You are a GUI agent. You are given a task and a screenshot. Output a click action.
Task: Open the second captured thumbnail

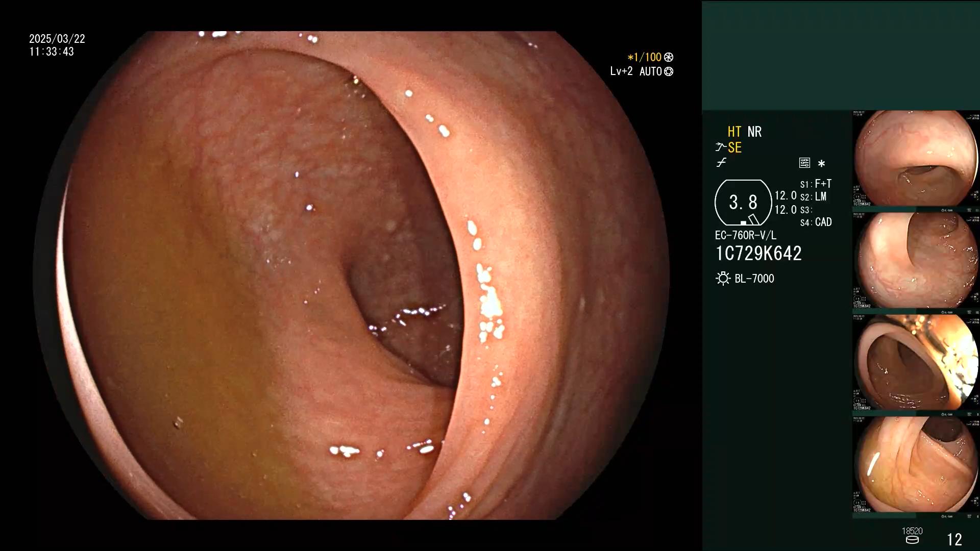(x=916, y=261)
